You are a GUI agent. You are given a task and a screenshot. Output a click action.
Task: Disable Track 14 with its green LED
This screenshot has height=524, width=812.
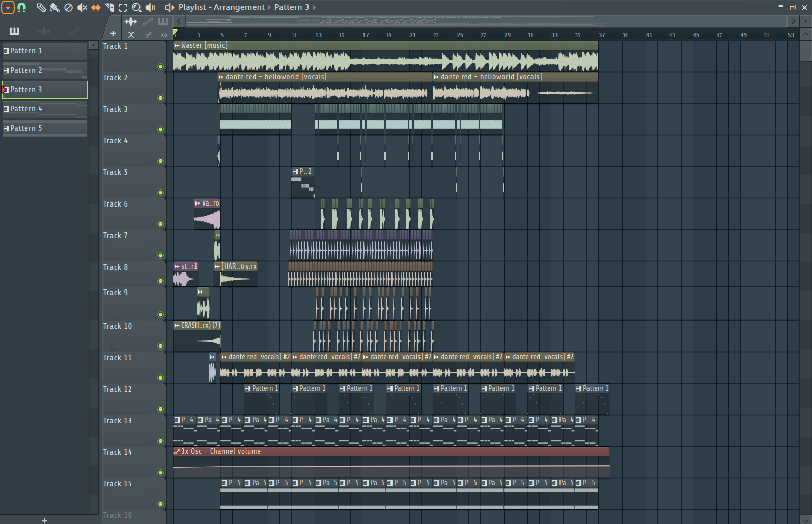(160, 472)
